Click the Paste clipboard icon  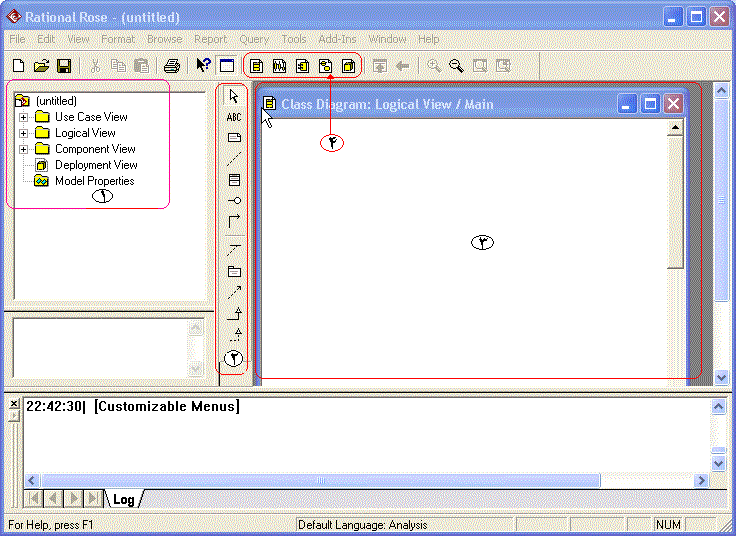click(x=141, y=66)
